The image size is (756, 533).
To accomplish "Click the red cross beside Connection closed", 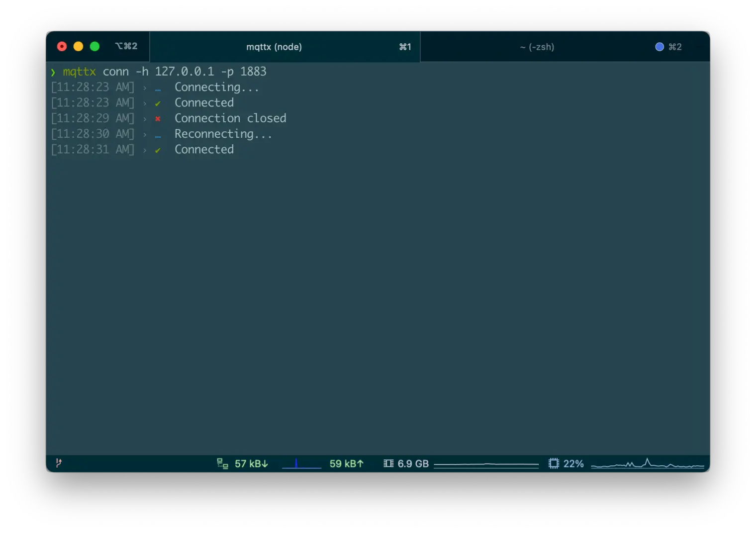I will 158,119.
